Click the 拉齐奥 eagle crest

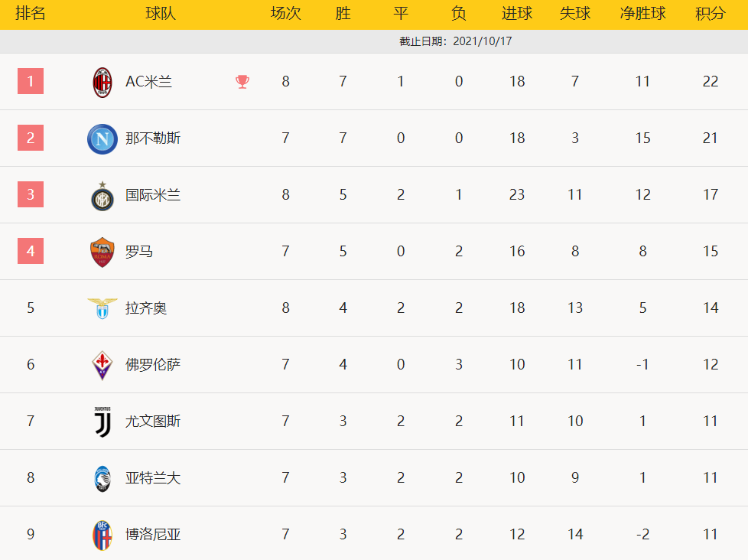[x=102, y=308]
